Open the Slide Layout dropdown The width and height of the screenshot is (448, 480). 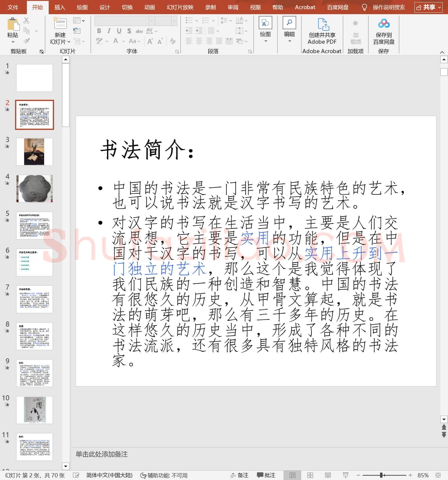[79, 21]
